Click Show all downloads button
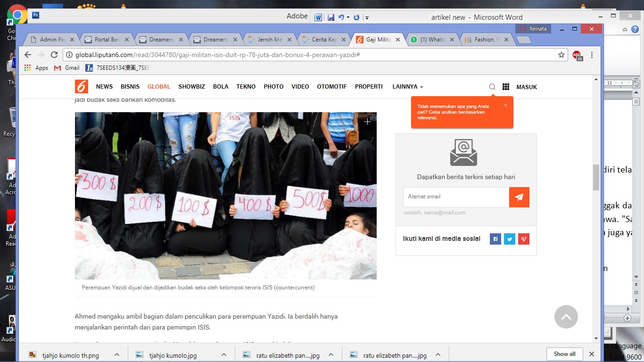Image resolution: width=644 pixels, height=362 pixels. pyautogui.click(x=564, y=354)
